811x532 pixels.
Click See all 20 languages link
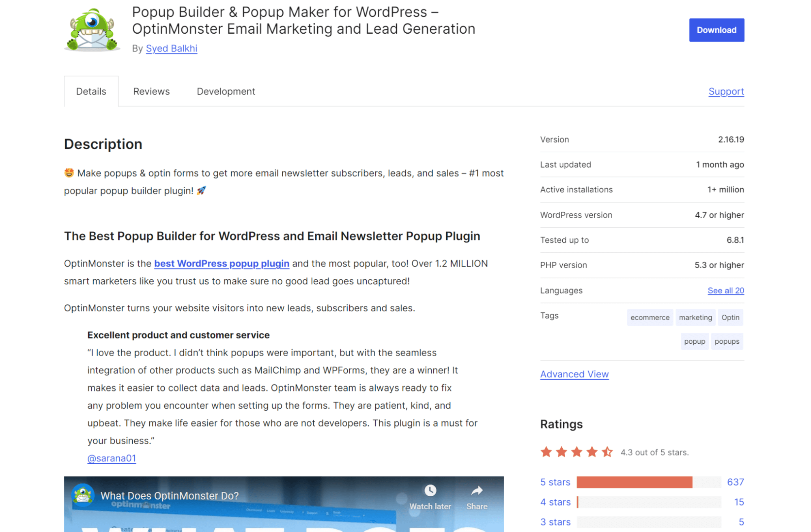point(726,291)
